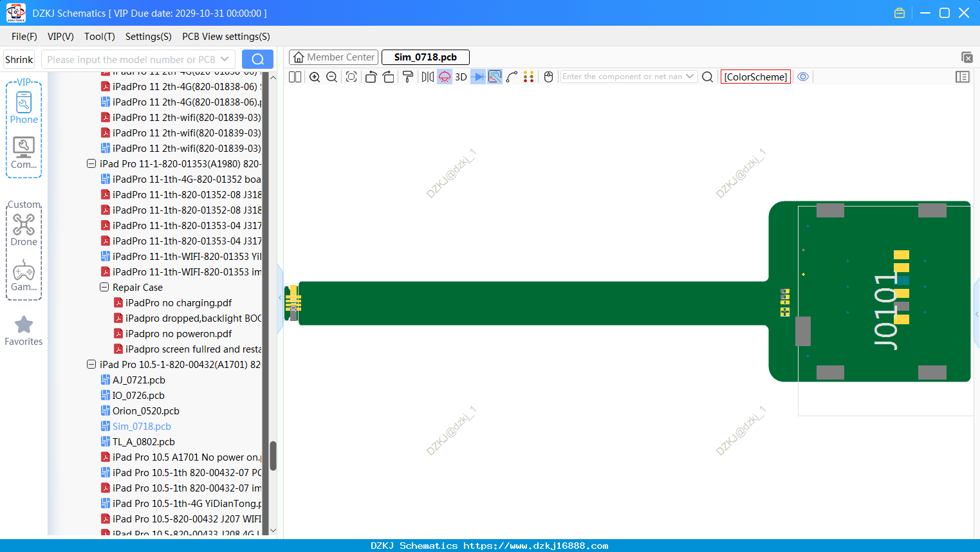Click the Shrink button
The image size is (980, 552).
(19, 59)
